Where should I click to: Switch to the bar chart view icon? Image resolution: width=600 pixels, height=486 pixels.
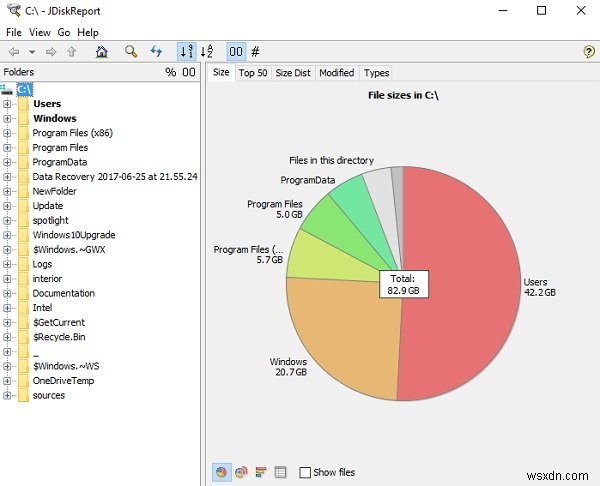click(x=261, y=472)
